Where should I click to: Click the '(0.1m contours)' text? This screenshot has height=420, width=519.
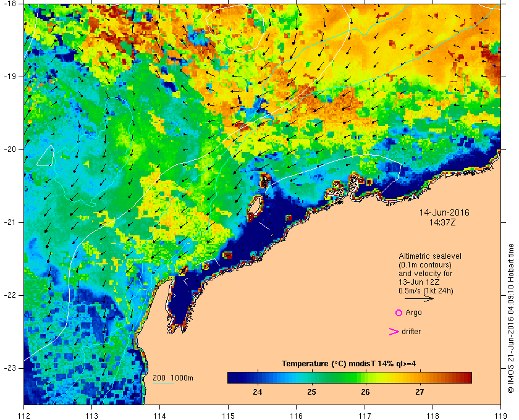coord(425,265)
